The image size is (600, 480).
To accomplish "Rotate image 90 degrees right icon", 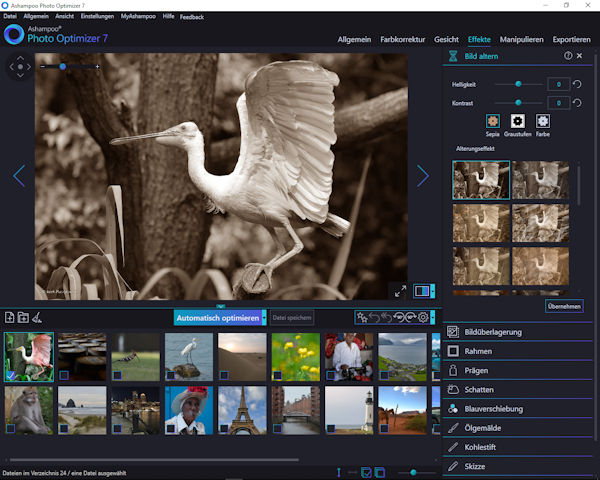I will 411,317.
